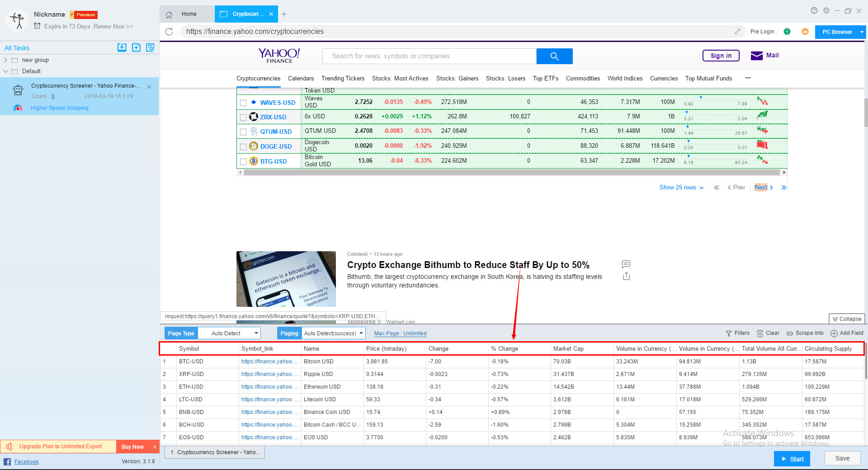Click the Start button

click(x=792, y=459)
